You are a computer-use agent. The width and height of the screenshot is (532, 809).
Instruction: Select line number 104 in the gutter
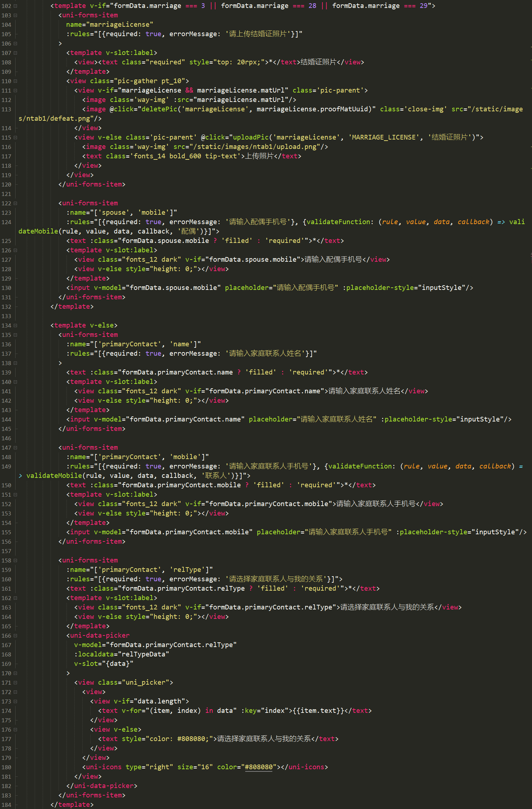(6, 25)
